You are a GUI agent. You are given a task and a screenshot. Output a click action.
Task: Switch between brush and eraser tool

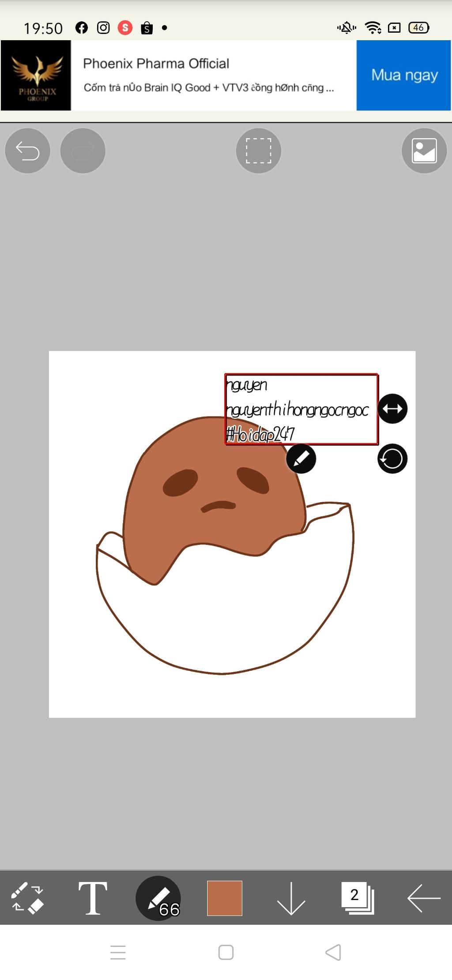(x=27, y=898)
